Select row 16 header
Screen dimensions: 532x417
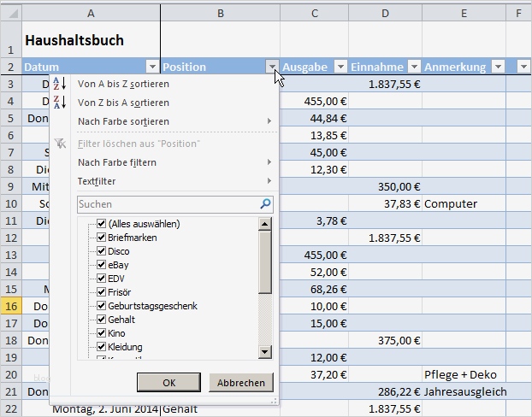[x=11, y=306]
